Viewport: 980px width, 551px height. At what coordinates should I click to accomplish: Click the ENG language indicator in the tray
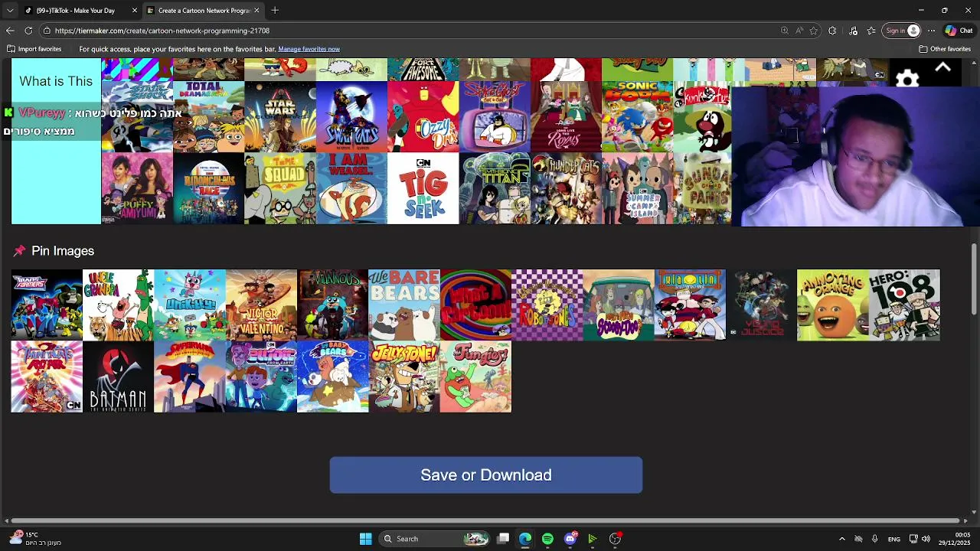pyautogui.click(x=893, y=540)
